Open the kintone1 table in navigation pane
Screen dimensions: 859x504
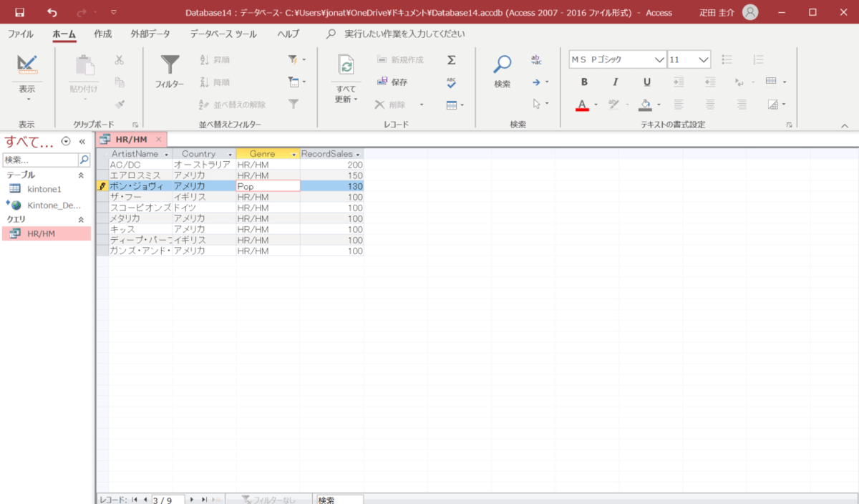[46, 189]
